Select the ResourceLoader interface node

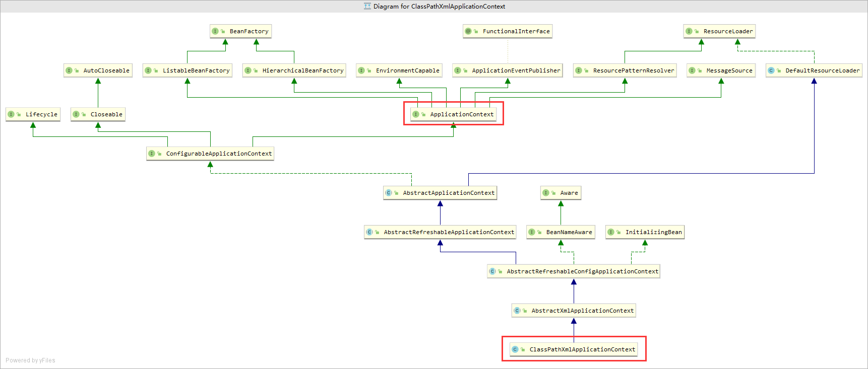(x=719, y=31)
